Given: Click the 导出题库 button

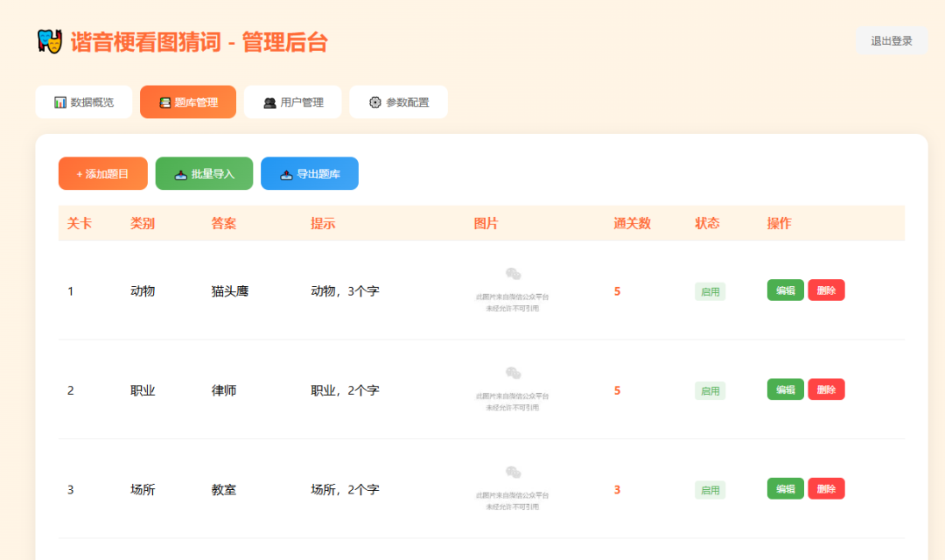Looking at the screenshot, I should [310, 173].
